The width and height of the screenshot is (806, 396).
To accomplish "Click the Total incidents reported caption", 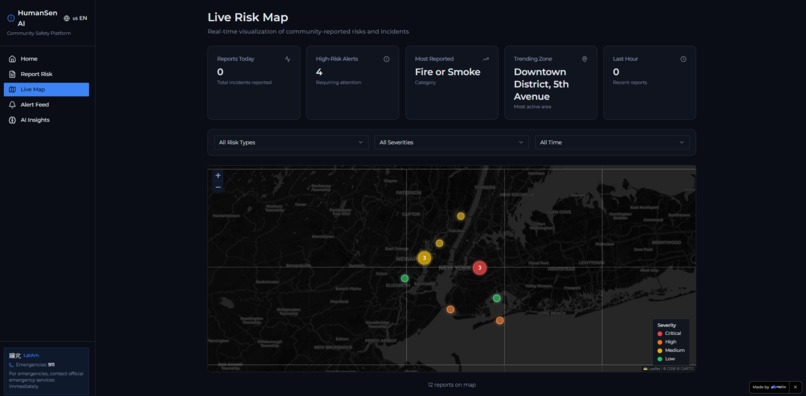I will [244, 82].
